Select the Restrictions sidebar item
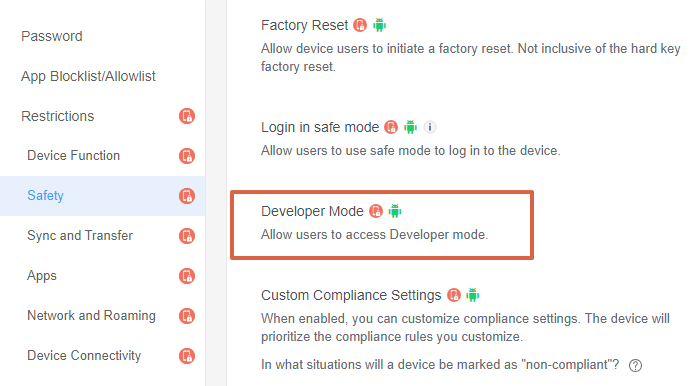The height and width of the screenshot is (386, 696). tap(58, 116)
